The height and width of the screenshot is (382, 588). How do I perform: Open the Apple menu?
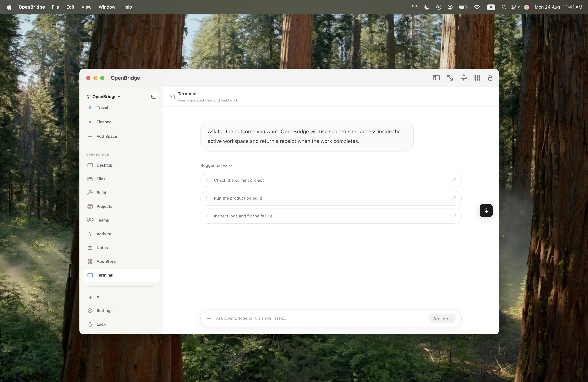click(9, 7)
